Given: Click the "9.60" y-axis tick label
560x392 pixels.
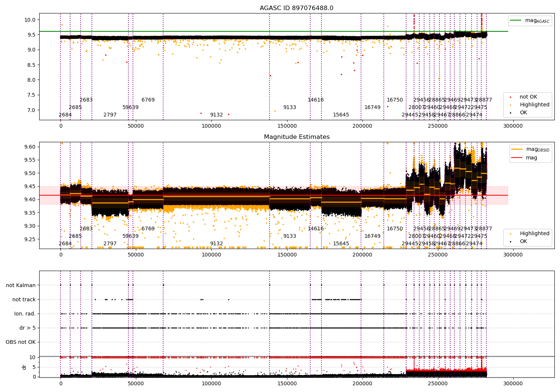Looking at the screenshot, I should pos(31,147).
